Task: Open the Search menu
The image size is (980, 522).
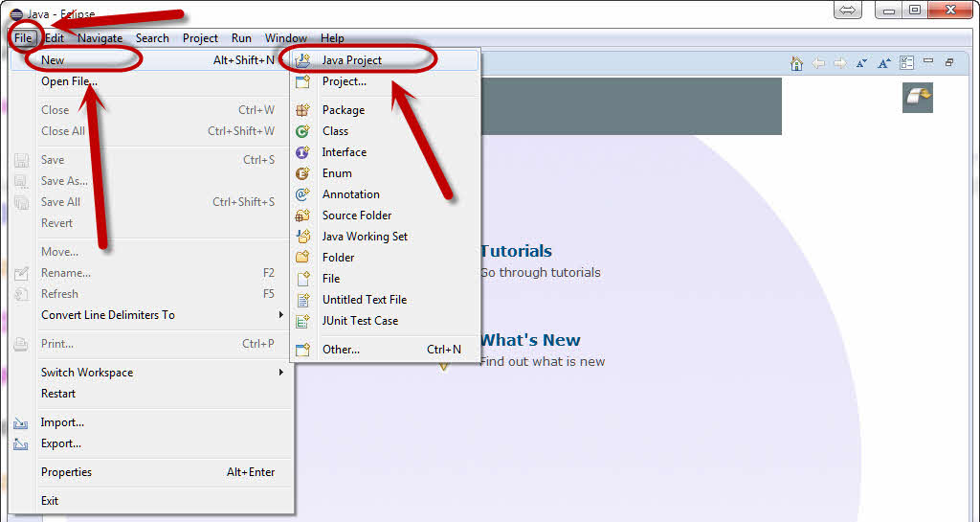Action: point(152,38)
